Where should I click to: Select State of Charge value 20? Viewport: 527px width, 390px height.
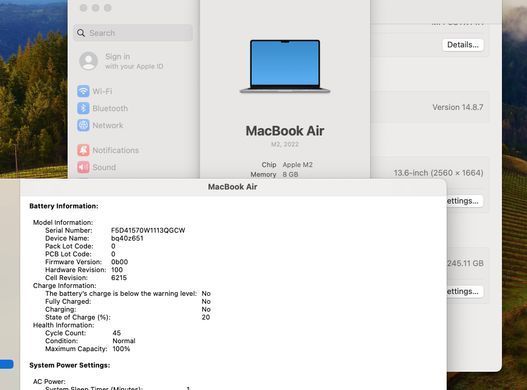pos(206,317)
